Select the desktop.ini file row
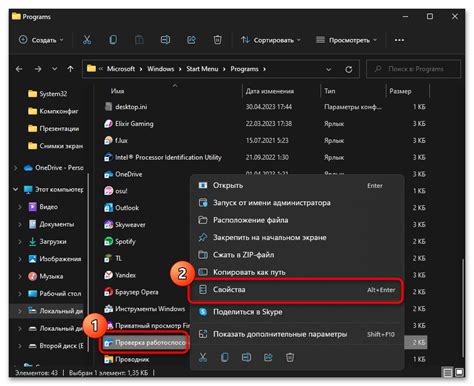The height and width of the screenshot is (386, 474). [266, 107]
